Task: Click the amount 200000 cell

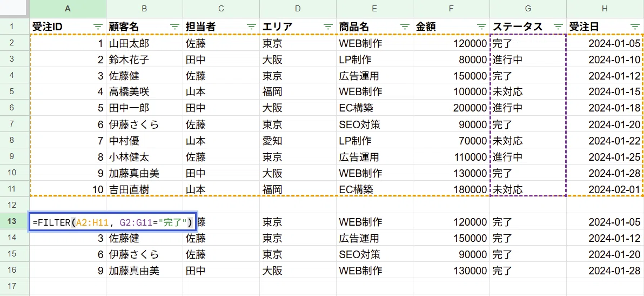Action: coord(451,108)
